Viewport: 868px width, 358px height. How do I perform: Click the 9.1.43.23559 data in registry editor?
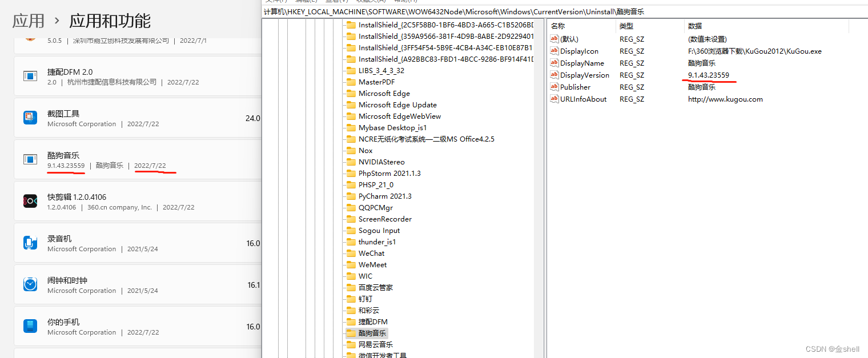(709, 75)
